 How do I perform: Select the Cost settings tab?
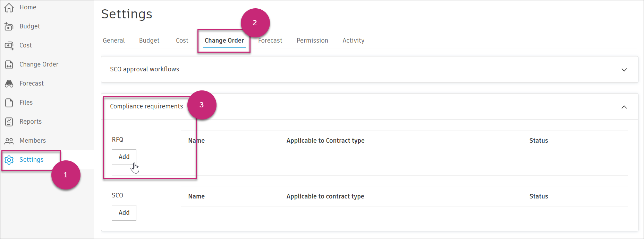(x=182, y=41)
